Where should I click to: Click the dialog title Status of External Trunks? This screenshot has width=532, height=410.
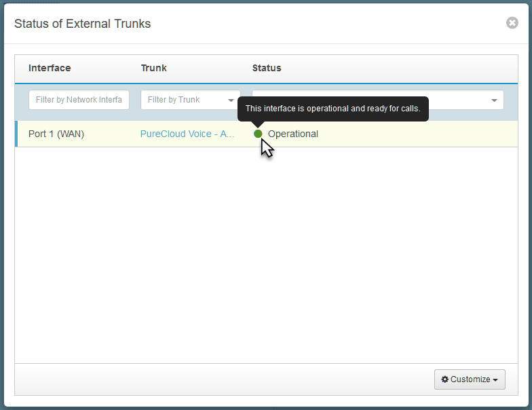pyautogui.click(x=82, y=24)
